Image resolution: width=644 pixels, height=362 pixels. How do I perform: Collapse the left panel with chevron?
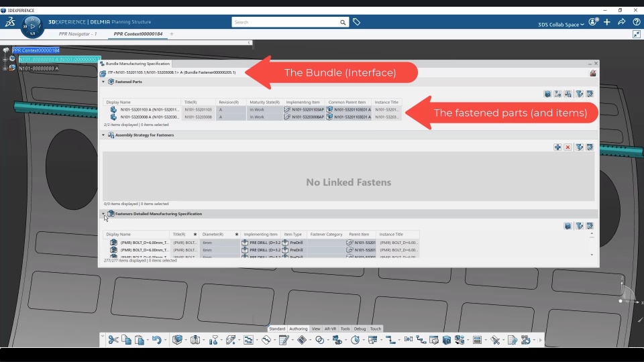249,43
